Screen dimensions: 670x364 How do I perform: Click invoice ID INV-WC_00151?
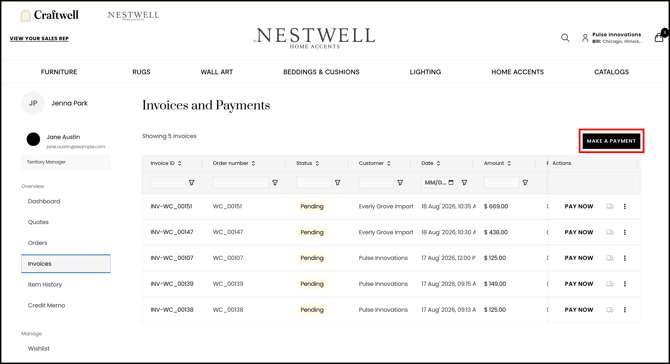(x=171, y=206)
